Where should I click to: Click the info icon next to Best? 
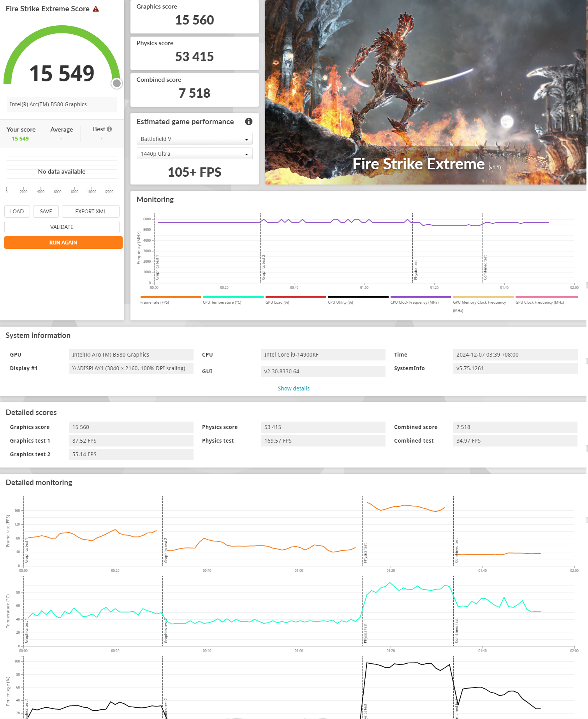tap(109, 129)
